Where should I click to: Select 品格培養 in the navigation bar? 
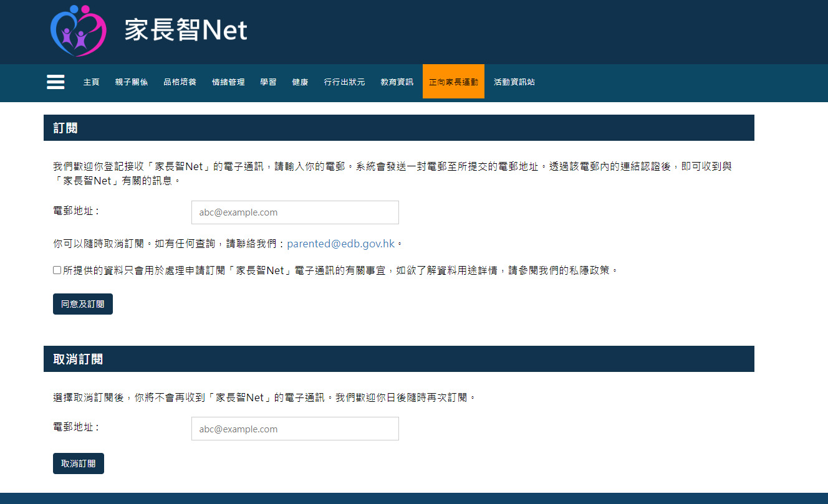(x=180, y=82)
